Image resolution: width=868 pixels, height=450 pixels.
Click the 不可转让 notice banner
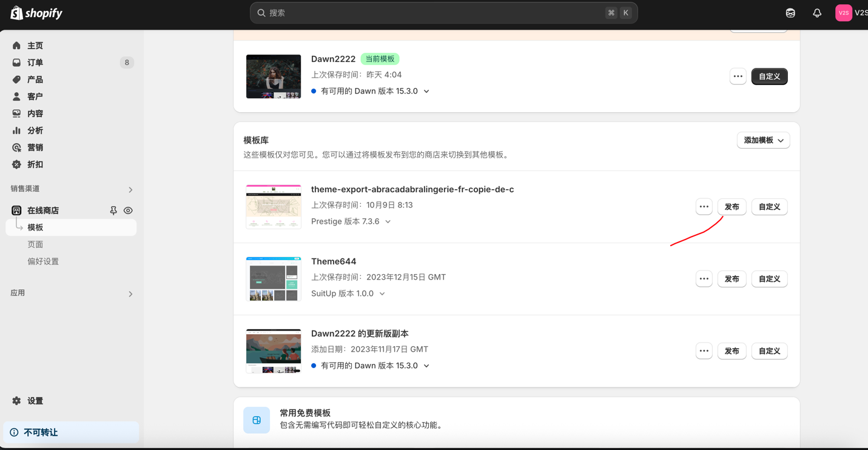pos(71,432)
